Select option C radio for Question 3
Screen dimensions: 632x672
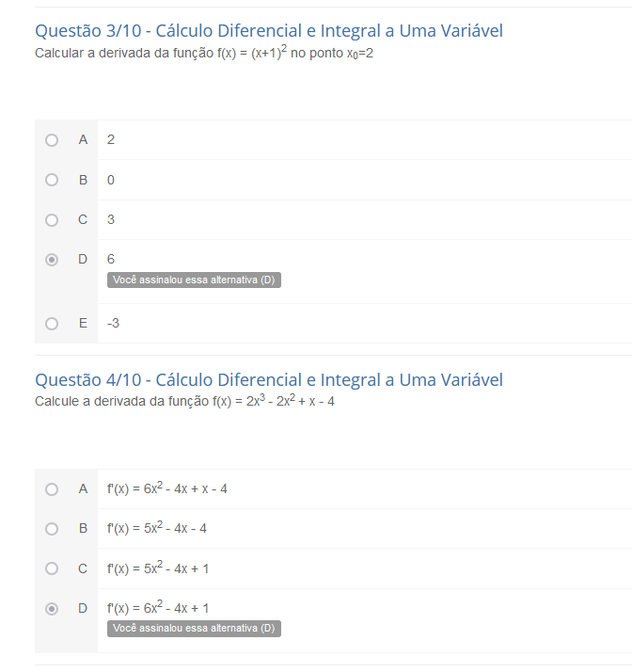(x=52, y=220)
